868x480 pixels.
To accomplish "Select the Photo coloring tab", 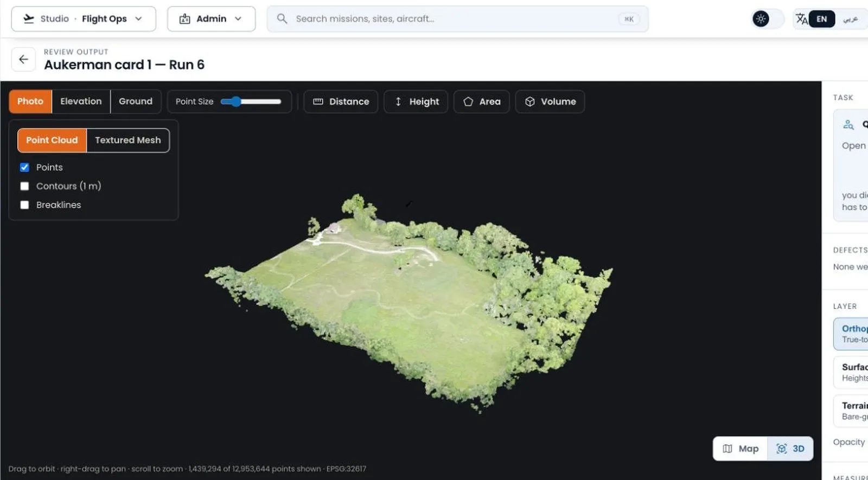I will (x=30, y=101).
